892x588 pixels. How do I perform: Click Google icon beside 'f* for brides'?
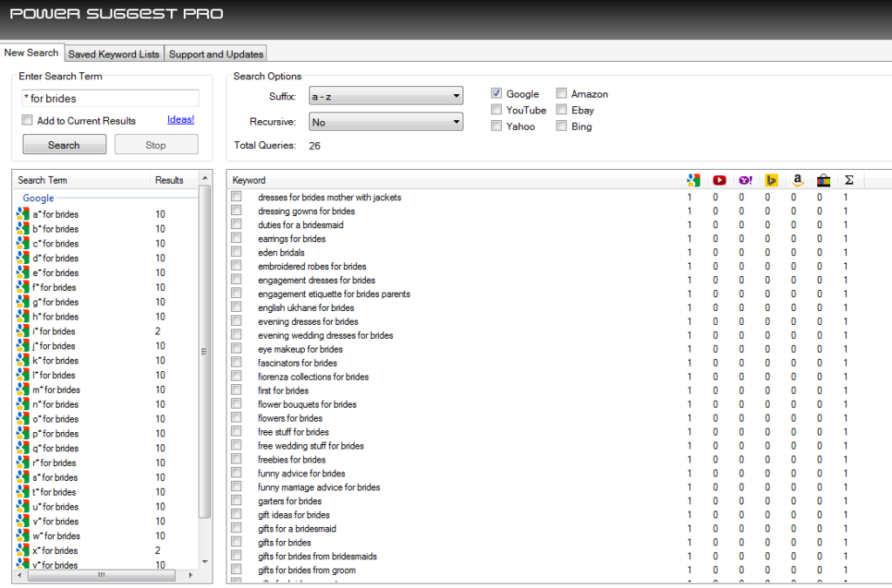(23, 287)
